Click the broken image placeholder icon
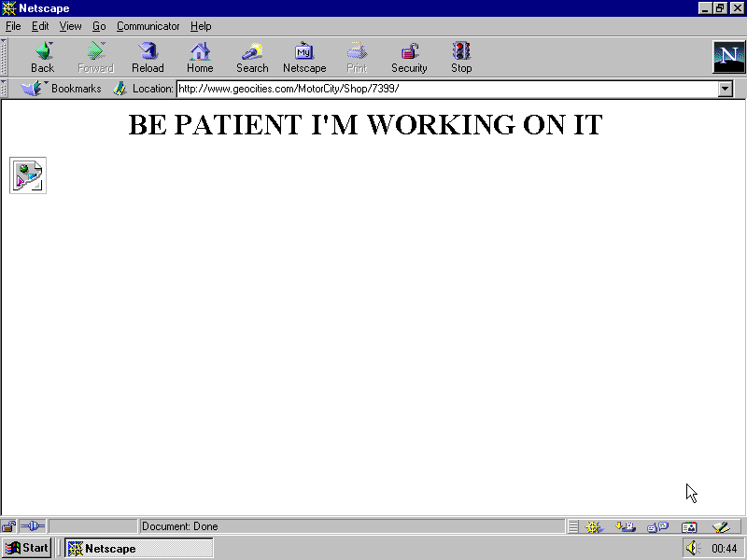This screenshot has height=560, width=747. 27,175
